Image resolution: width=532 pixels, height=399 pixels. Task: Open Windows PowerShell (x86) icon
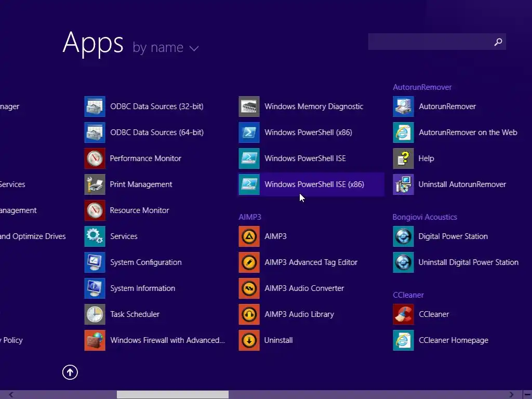click(x=249, y=132)
